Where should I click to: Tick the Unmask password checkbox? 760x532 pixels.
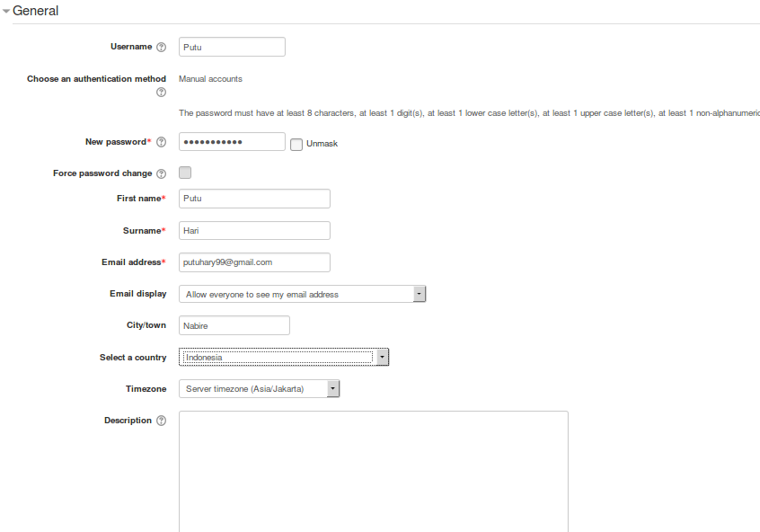point(296,144)
